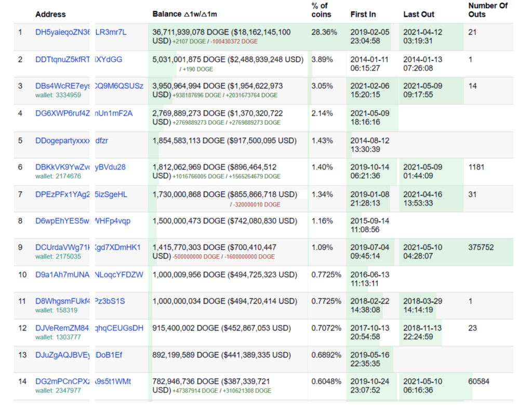Click Last Out date 2021-04-16 13:53:33
This screenshot has height=405, width=532.
(423, 199)
